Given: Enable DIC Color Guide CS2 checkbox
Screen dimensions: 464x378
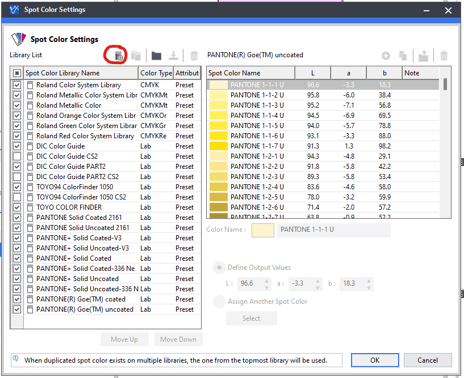Looking at the screenshot, I should [x=17, y=156].
